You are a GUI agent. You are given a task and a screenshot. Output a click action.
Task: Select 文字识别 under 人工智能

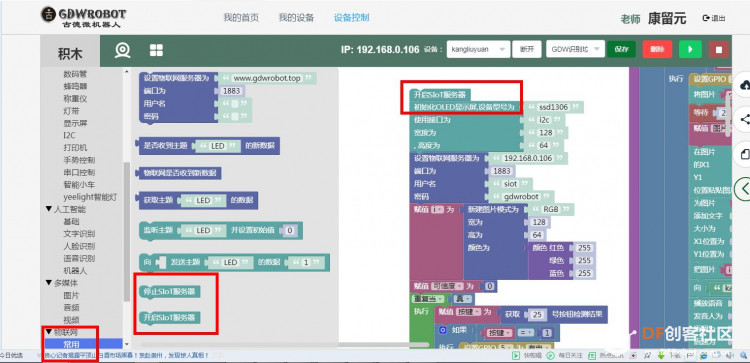[79, 234]
